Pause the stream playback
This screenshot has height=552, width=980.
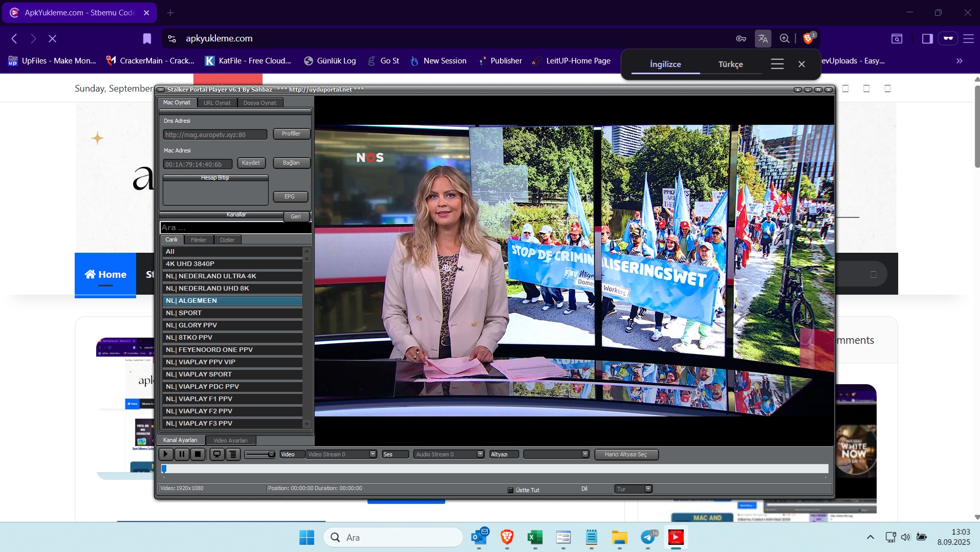point(182,454)
